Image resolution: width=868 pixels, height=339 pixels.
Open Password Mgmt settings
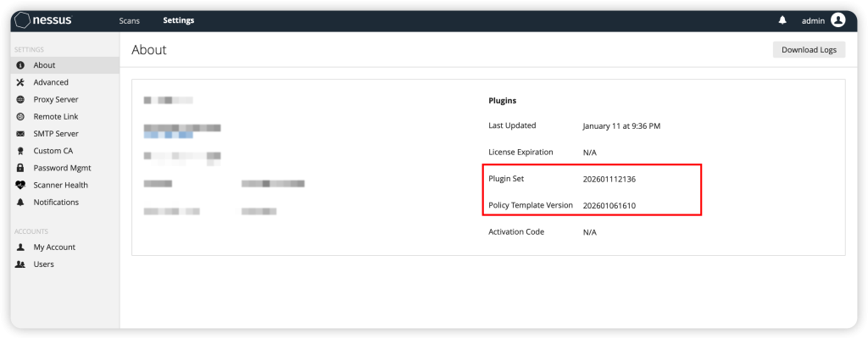[x=64, y=168]
